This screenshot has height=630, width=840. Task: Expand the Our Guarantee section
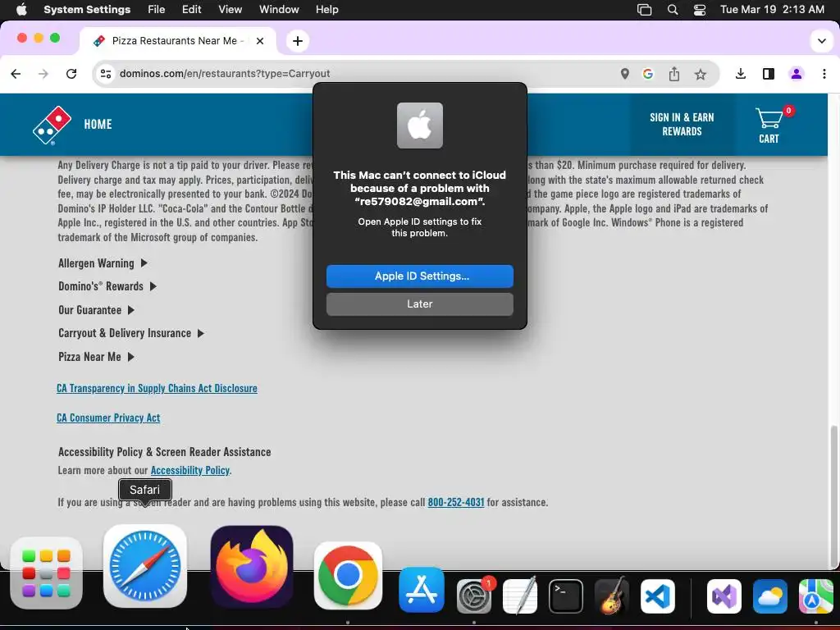click(x=96, y=310)
